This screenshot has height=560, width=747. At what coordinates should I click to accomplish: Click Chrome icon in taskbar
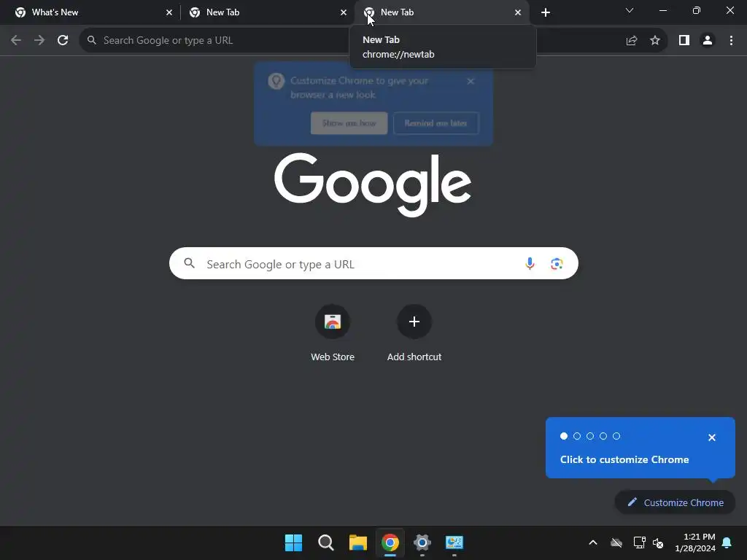(390, 542)
